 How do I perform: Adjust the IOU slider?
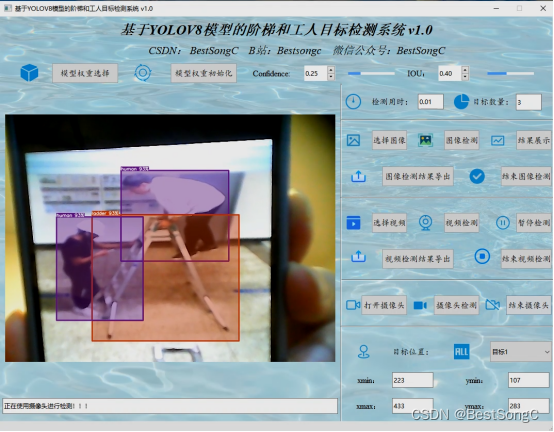pyautogui.click(x=510, y=73)
